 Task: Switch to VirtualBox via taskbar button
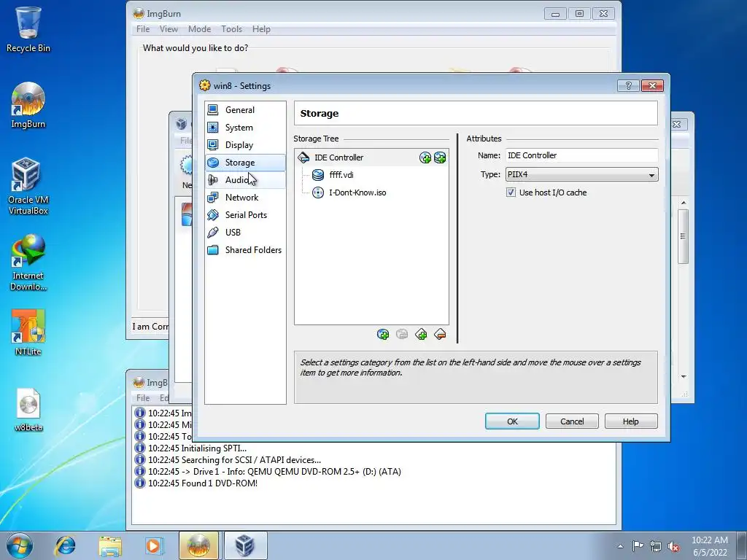click(245, 545)
